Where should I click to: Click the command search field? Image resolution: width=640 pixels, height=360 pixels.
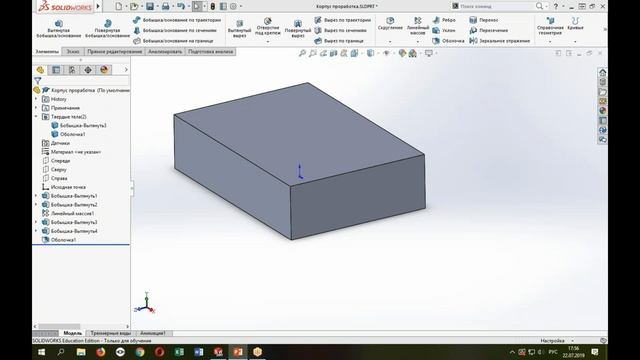[x=496, y=6]
